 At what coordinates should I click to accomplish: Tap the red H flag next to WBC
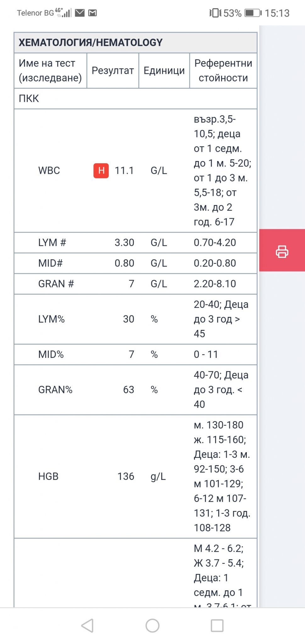pyautogui.click(x=101, y=170)
